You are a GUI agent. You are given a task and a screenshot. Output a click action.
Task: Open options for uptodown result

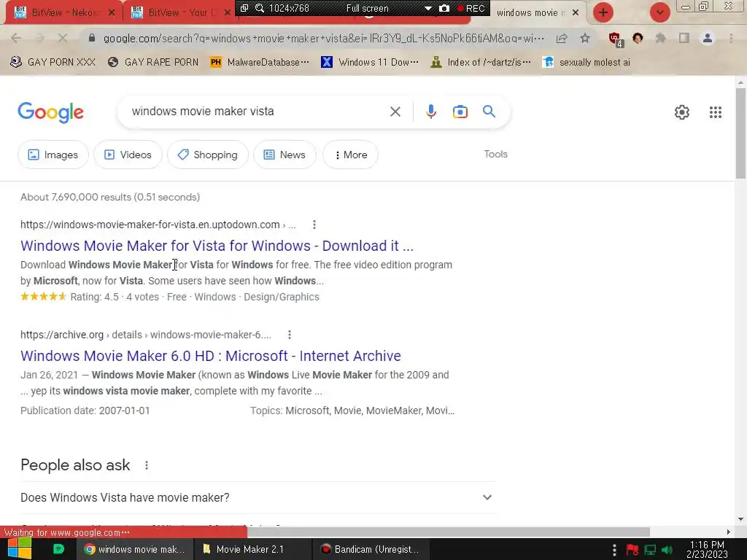pos(314,225)
